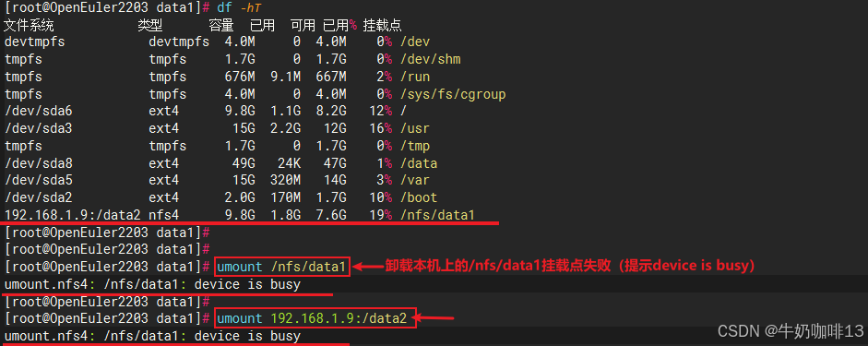Select the '/data' mount point text

(x=418, y=163)
